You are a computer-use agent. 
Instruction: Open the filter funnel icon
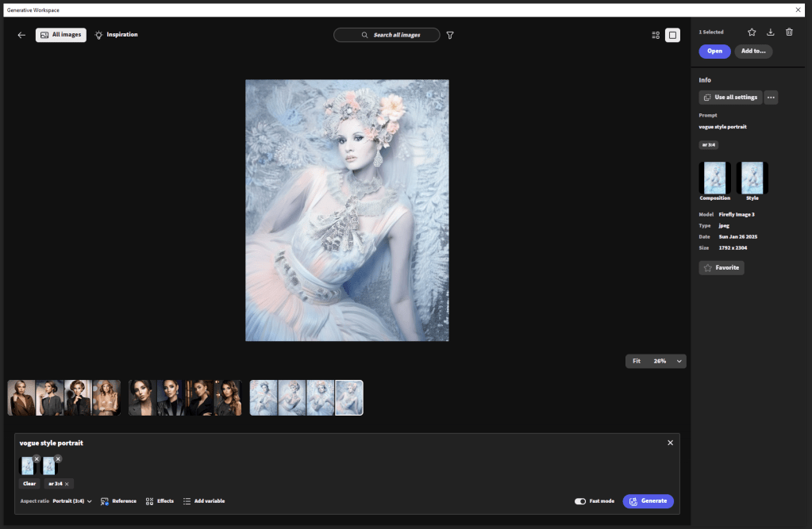pyautogui.click(x=450, y=35)
